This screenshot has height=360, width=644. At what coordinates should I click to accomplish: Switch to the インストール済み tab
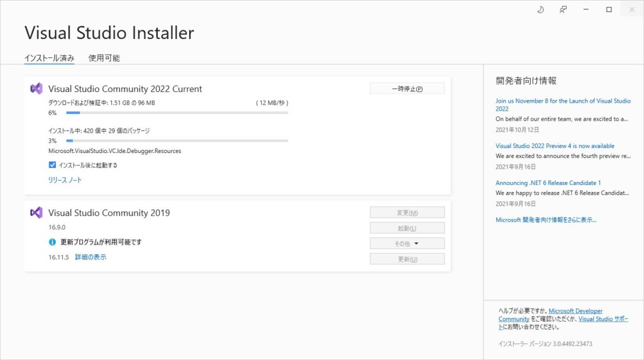pos(49,58)
